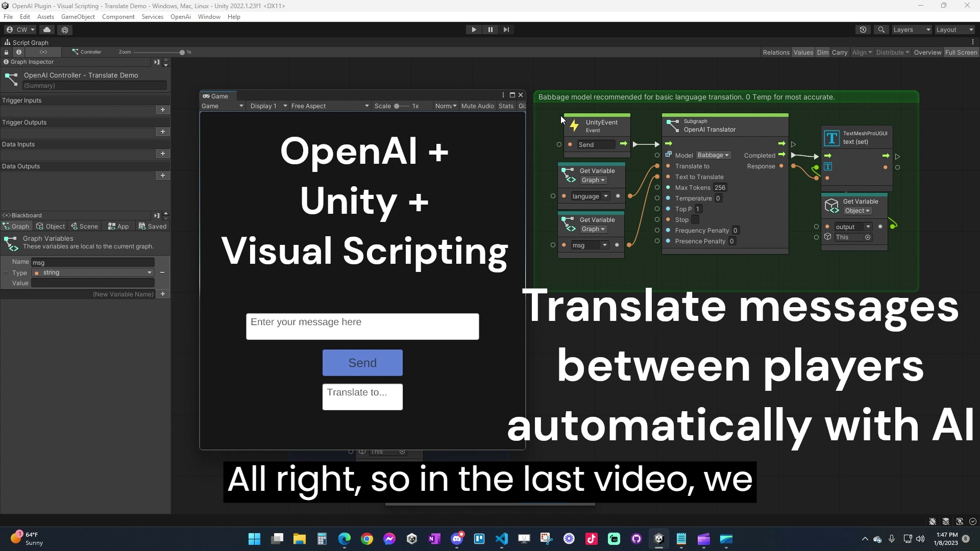Open the File menu
Screen dimensions: 980x551
click(8, 17)
